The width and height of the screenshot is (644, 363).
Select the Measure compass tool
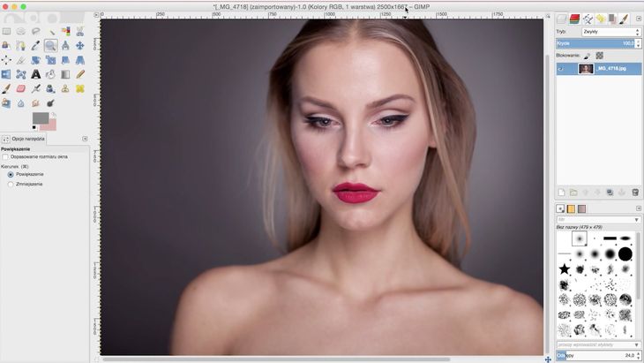(x=65, y=46)
